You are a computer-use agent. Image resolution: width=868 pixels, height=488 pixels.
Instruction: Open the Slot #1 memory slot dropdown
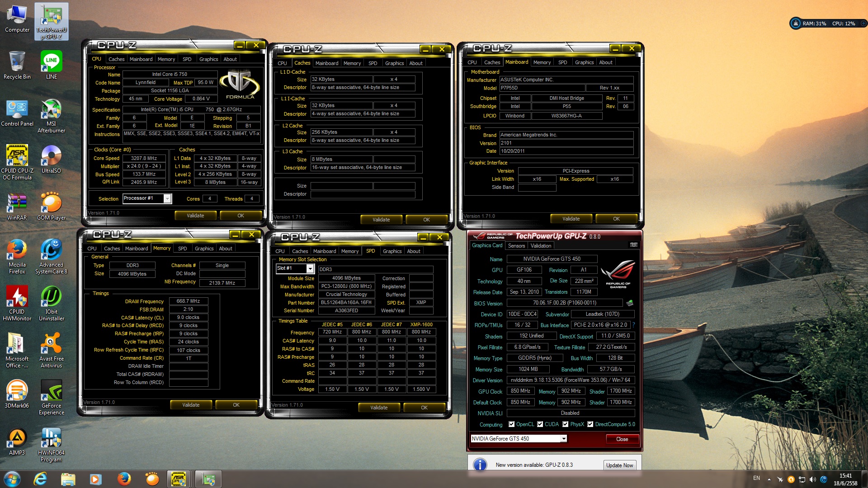tap(310, 269)
